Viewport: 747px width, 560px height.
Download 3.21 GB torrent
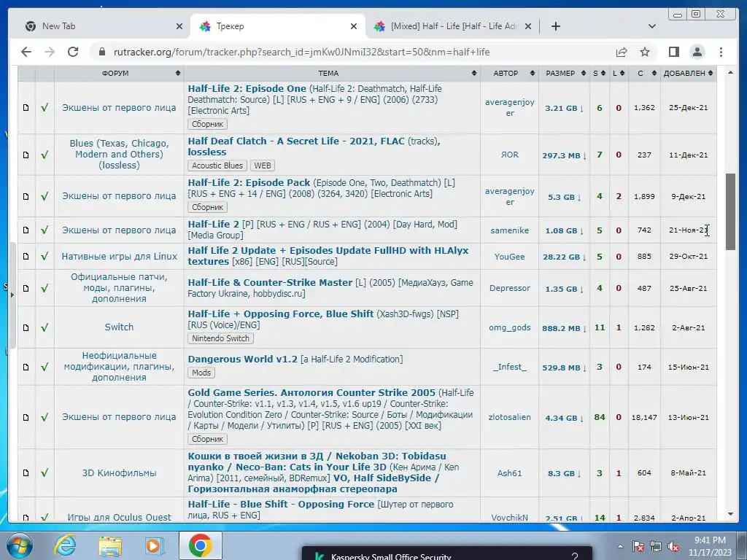(x=564, y=108)
